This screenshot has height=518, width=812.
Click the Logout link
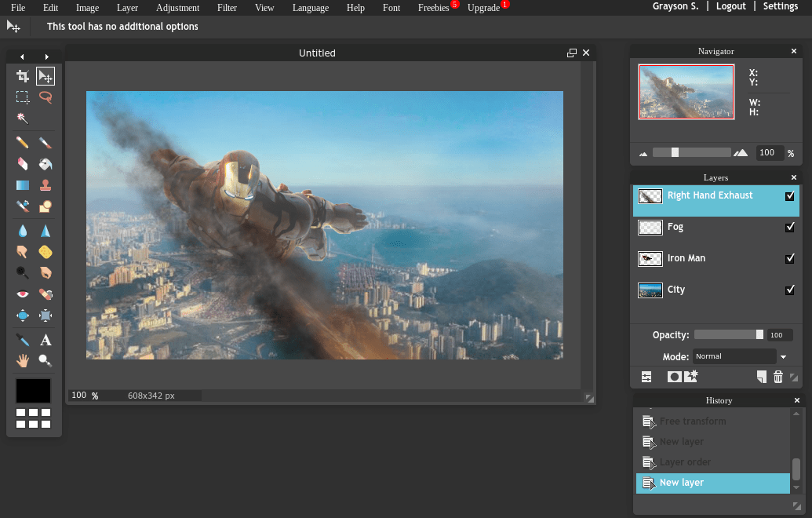[x=730, y=6]
